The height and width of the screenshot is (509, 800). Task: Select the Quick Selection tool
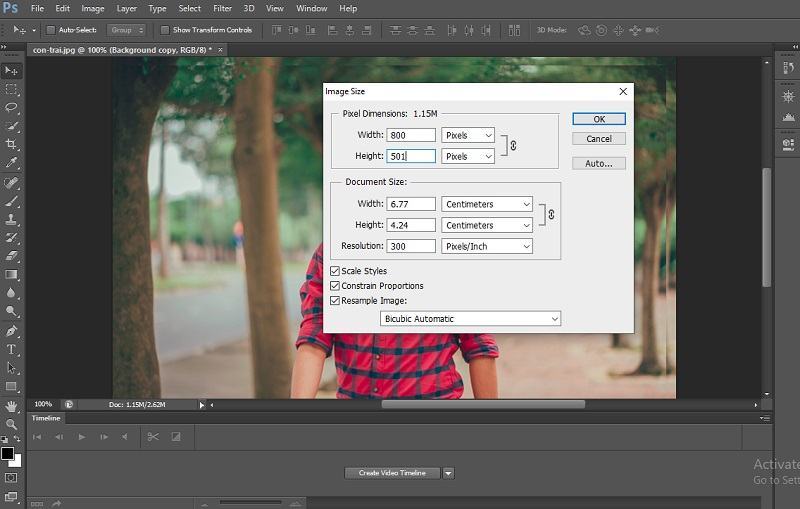pyautogui.click(x=11, y=126)
